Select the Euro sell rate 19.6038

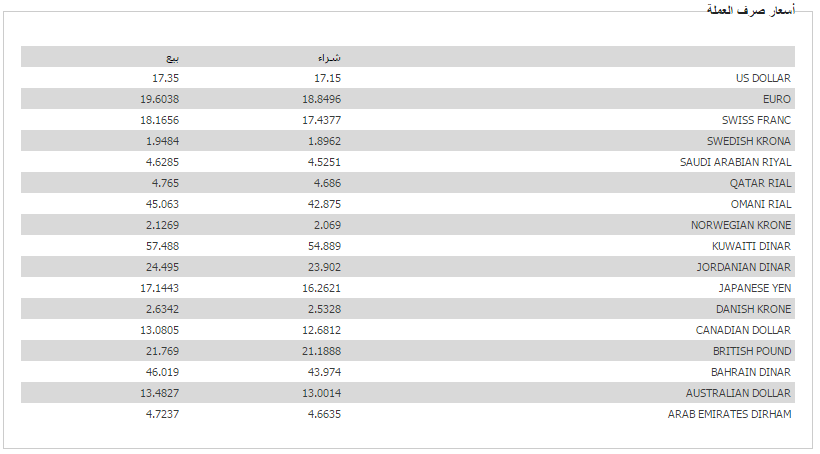[160, 99]
